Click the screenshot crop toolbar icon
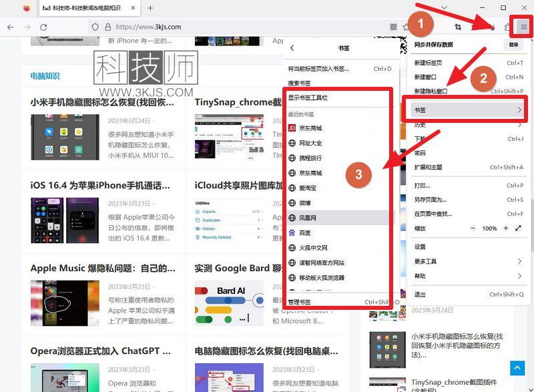Image resolution: width=534 pixels, height=392 pixels. tap(458, 27)
